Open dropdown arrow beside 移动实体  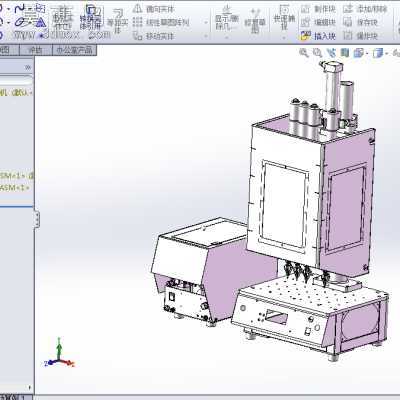206,36
